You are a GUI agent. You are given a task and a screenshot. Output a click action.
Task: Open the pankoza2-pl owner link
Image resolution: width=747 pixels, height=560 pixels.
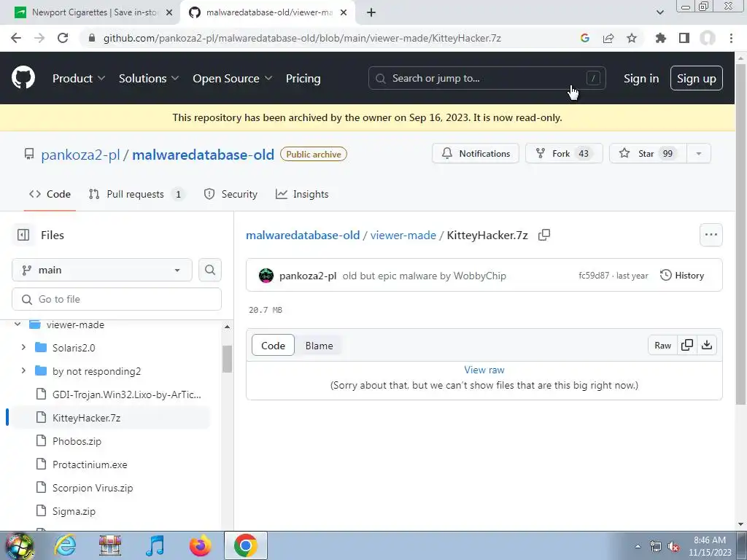pyautogui.click(x=80, y=155)
